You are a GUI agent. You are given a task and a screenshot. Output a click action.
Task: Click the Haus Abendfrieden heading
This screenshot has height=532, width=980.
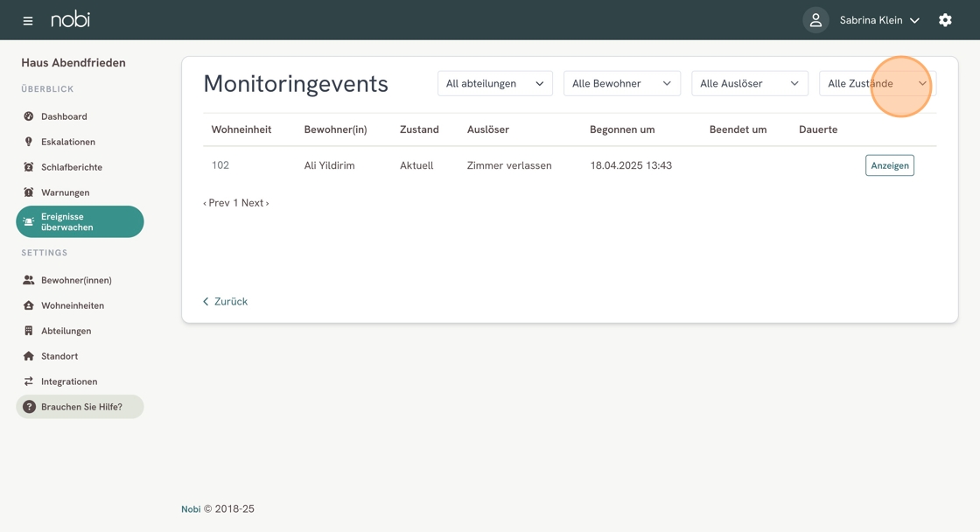pyautogui.click(x=73, y=62)
